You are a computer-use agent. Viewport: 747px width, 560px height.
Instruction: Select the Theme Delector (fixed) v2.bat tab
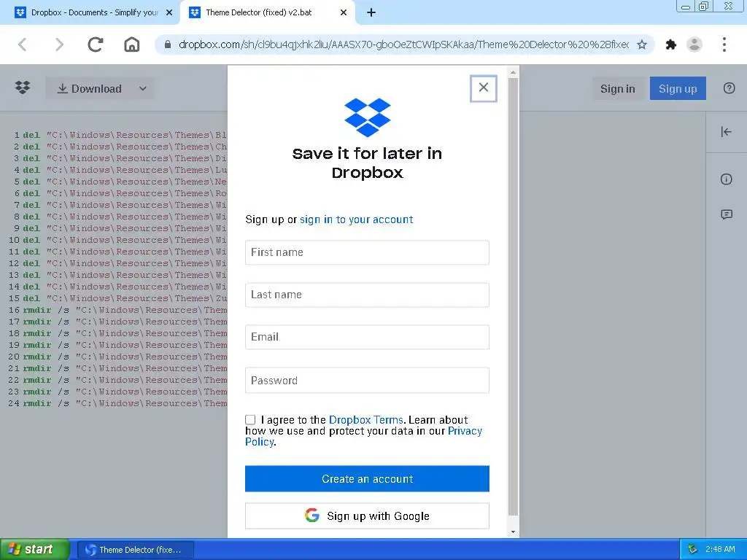coord(267,13)
